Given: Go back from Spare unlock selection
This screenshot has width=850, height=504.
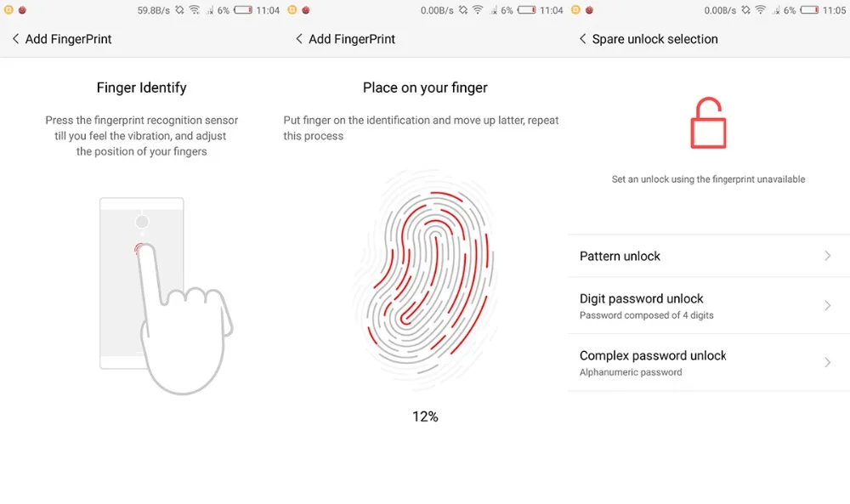Looking at the screenshot, I should pyautogui.click(x=583, y=39).
